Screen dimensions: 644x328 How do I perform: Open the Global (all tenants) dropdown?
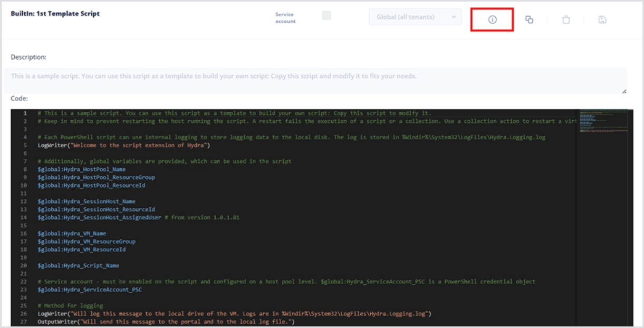415,17
